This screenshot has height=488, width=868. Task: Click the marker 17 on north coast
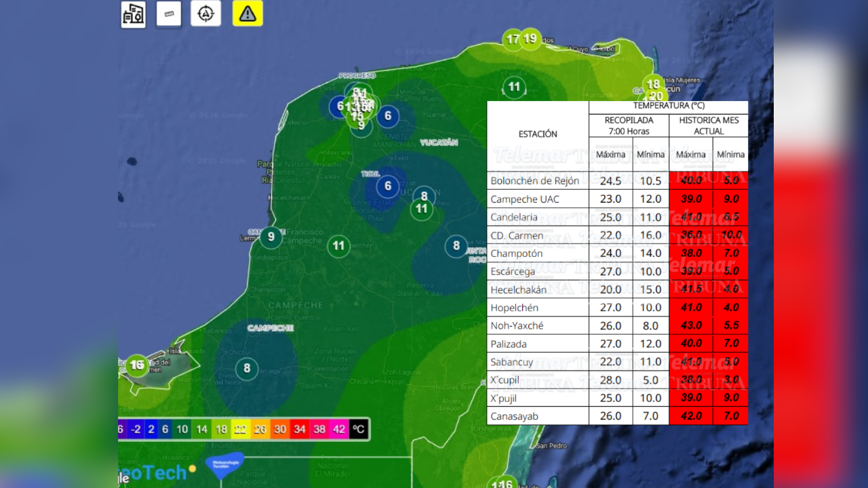pyautogui.click(x=513, y=39)
